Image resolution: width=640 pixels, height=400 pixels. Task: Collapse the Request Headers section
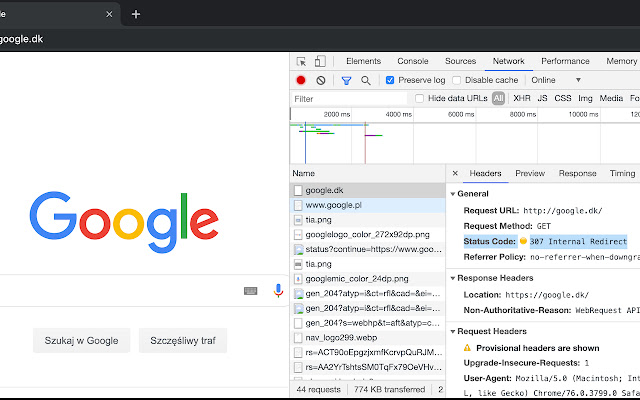point(453,332)
